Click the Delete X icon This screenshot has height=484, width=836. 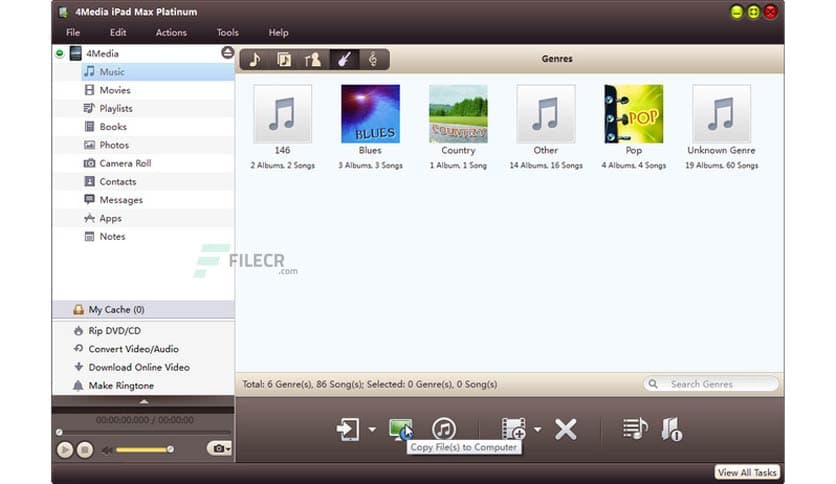coord(566,430)
